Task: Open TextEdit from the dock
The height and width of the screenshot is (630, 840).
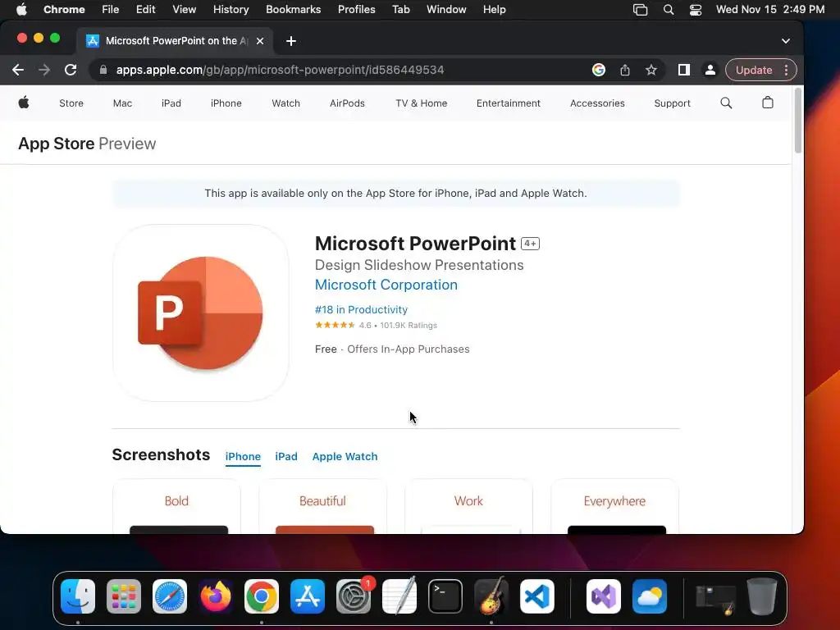Action: tap(399, 596)
